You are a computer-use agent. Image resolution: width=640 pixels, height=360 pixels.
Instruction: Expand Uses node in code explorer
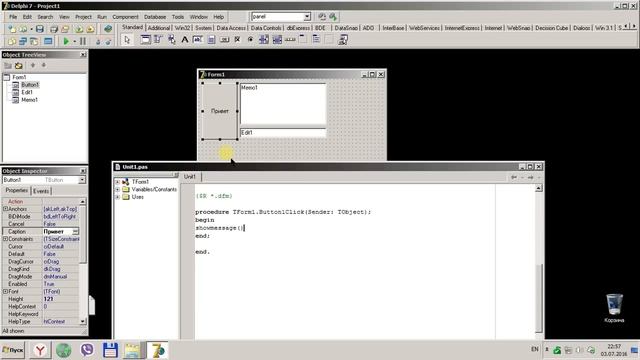coord(118,197)
